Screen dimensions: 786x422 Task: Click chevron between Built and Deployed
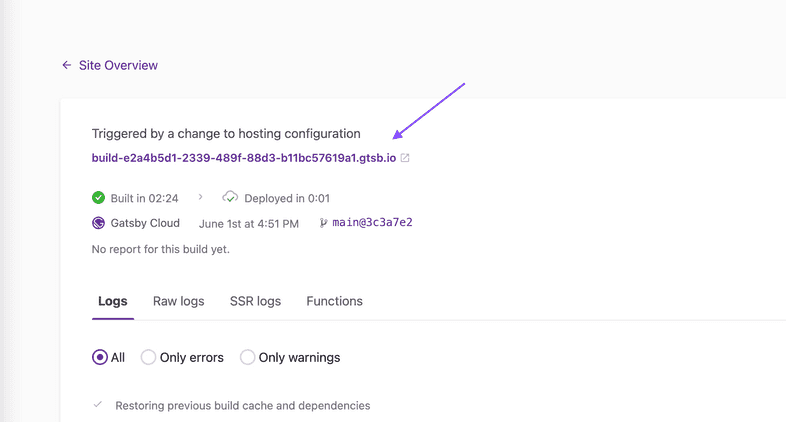(200, 198)
